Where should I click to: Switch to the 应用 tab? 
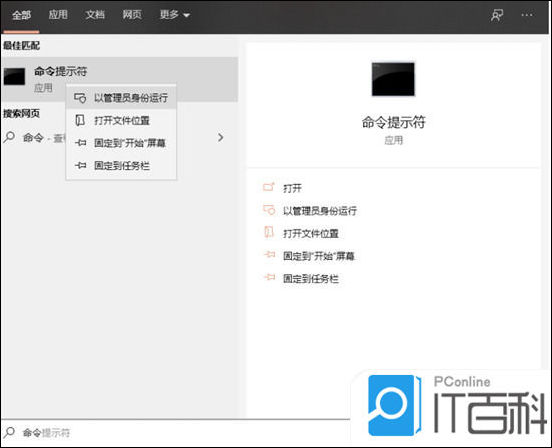point(58,15)
